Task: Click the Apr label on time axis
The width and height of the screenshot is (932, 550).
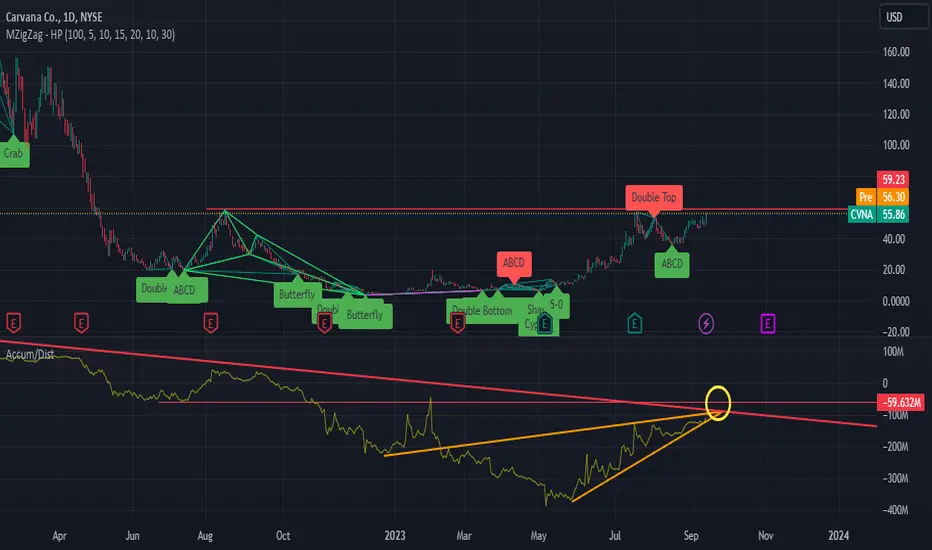Action: (59, 536)
